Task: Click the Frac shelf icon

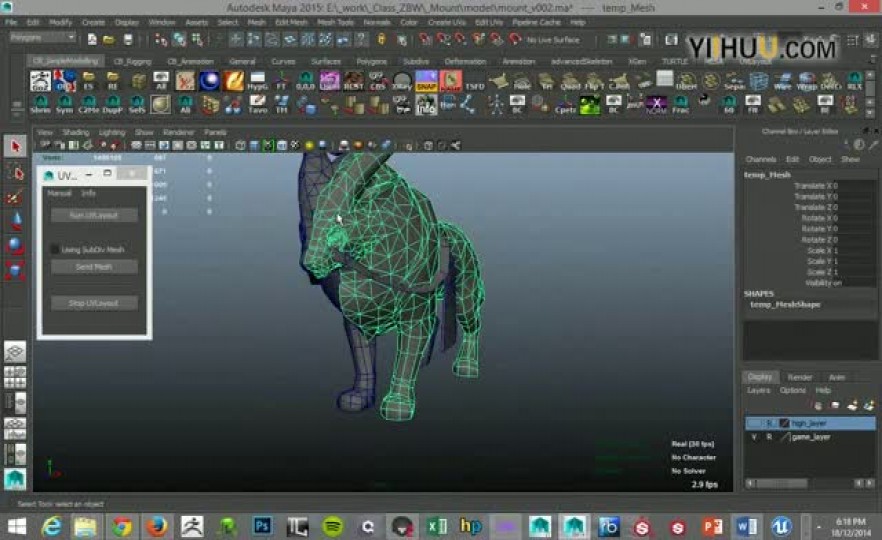Action: pos(681,105)
